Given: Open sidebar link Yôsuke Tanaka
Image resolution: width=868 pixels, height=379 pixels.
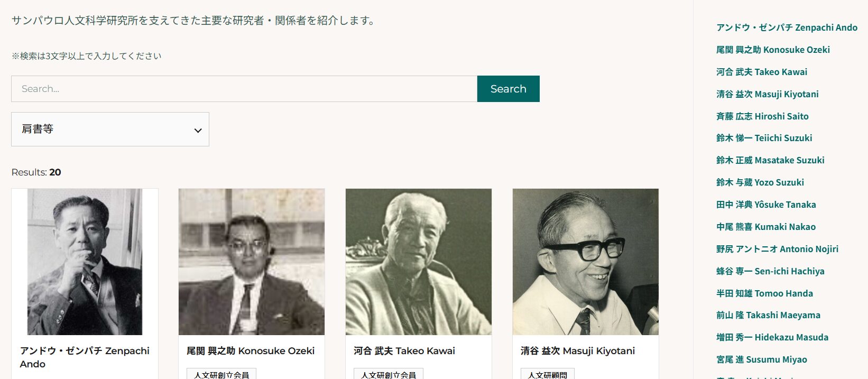Looking at the screenshot, I should coord(766,205).
